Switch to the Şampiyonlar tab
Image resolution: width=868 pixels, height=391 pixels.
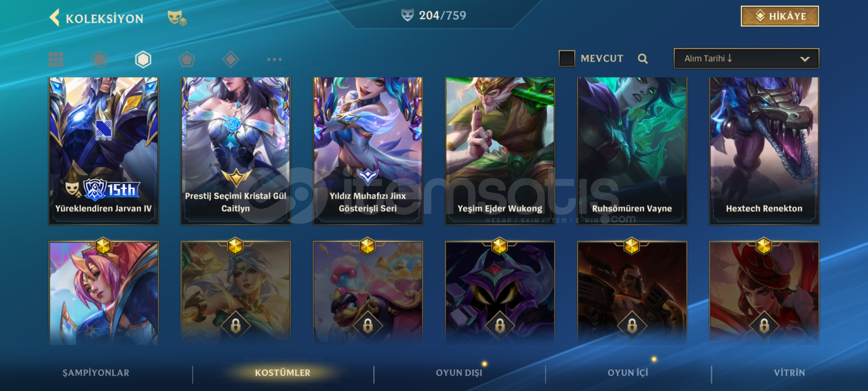click(x=96, y=373)
